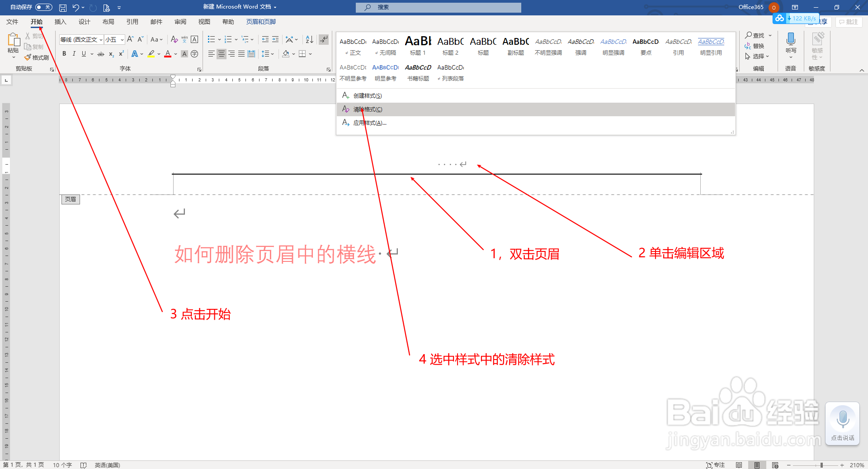Click the Undo arrow icon
Viewport: 868px width, 469px height.
[x=76, y=8]
